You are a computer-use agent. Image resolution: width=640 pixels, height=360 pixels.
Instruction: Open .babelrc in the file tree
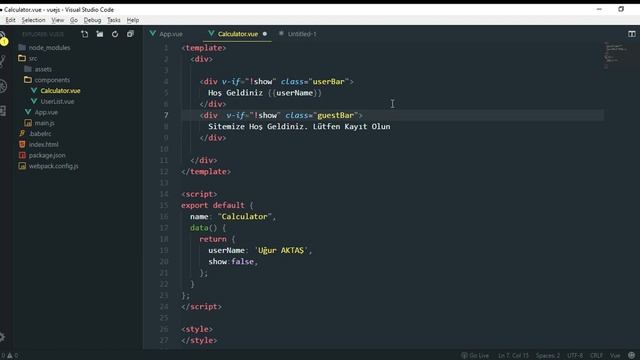[40, 134]
